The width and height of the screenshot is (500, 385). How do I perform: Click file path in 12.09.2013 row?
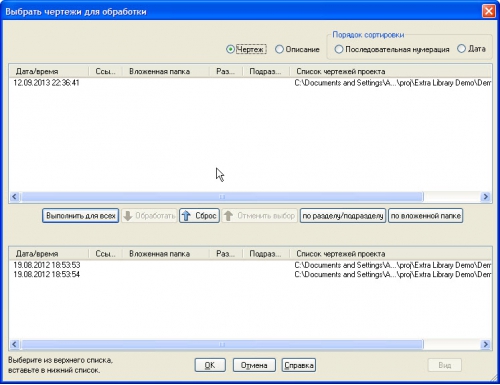point(392,83)
